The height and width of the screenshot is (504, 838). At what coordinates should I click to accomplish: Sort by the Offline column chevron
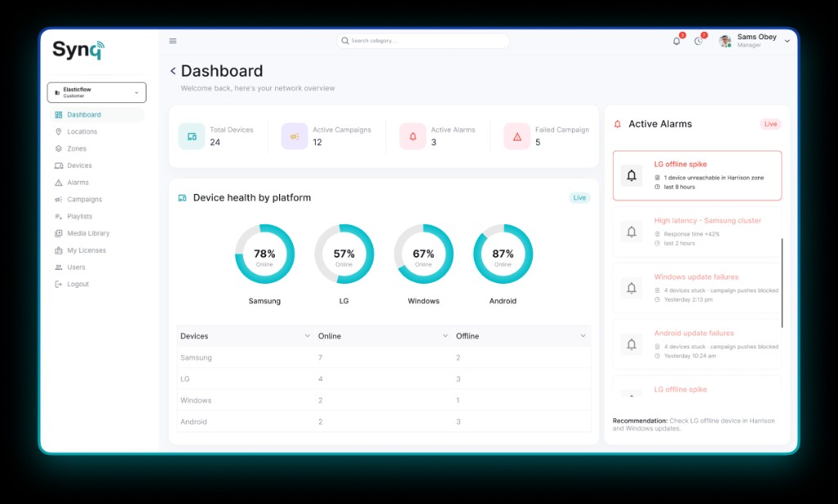click(583, 335)
